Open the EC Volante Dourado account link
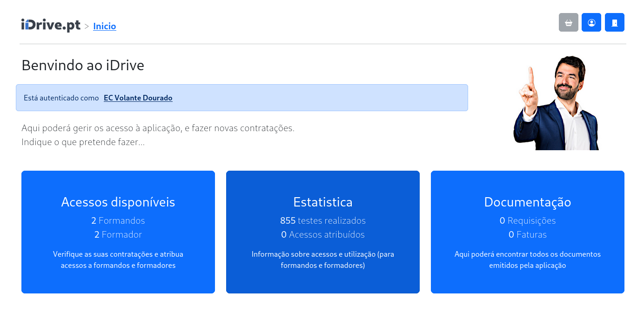644x326 pixels. coord(138,98)
